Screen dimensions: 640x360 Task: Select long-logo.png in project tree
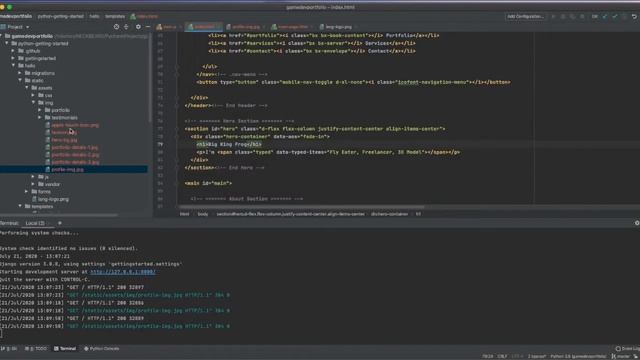point(53,199)
